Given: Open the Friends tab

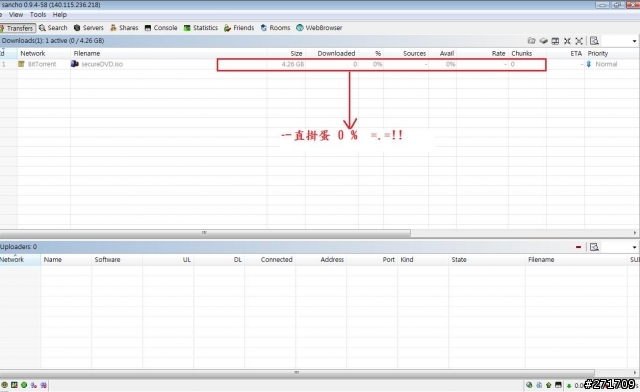Looking at the screenshot, I should [x=239, y=28].
